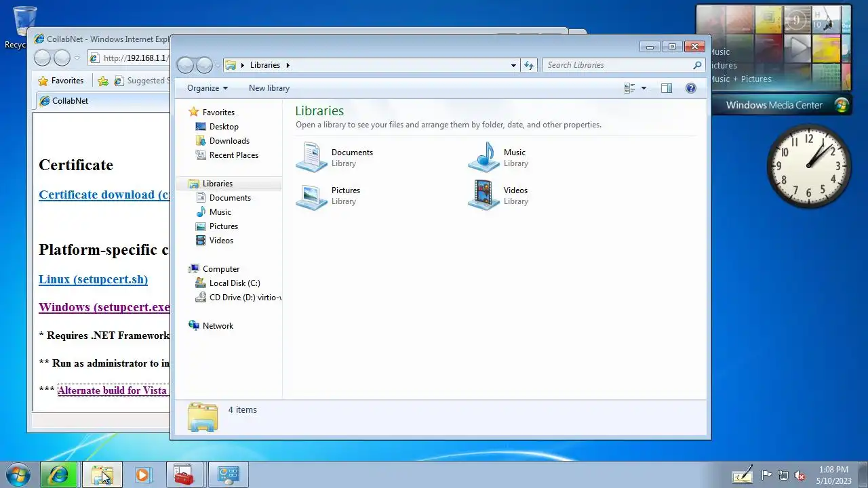Click IE recent pages dropdown arrow

pyautogui.click(x=77, y=58)
